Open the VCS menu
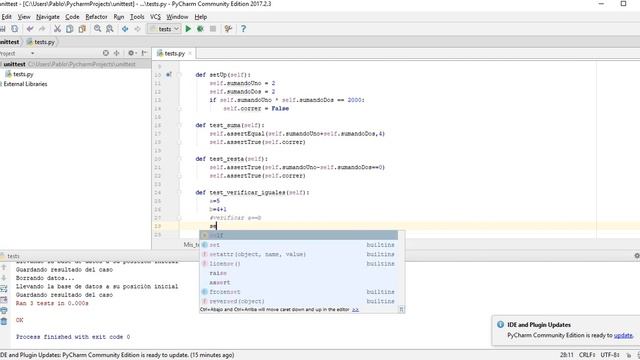 click(155, 17)
